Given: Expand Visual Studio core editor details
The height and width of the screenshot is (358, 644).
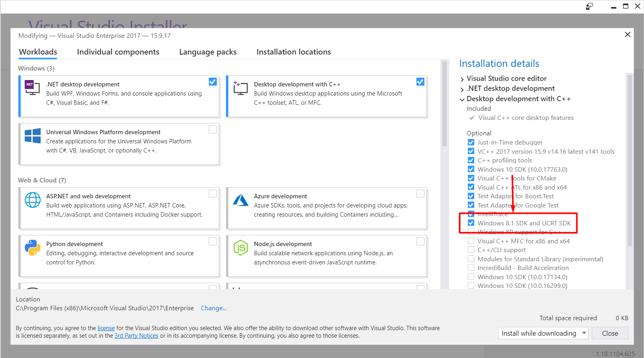Looking at the screenshot, I should tap(462, 79).
